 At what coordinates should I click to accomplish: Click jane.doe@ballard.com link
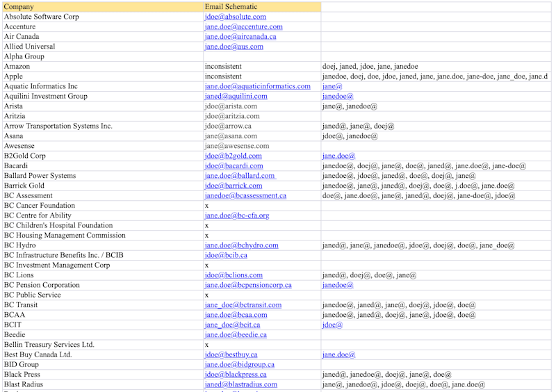click(240, 176)
